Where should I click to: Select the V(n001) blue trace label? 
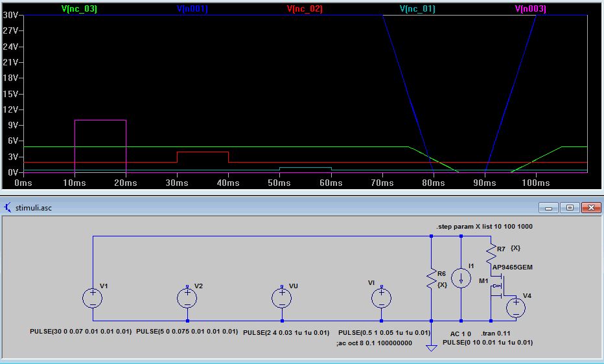click(192, 9)
